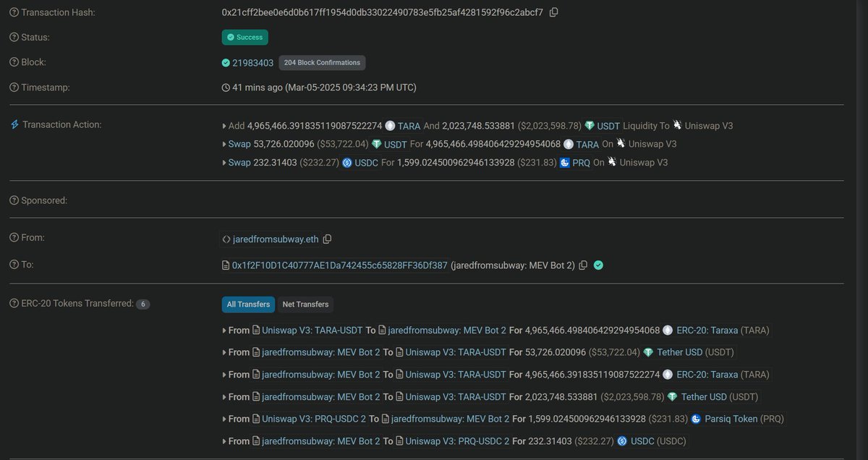Screen dimensions: 868x460
Task: Expand transfer row arrow for 1,599.0245 PRQ
Action: pos(224,419)
